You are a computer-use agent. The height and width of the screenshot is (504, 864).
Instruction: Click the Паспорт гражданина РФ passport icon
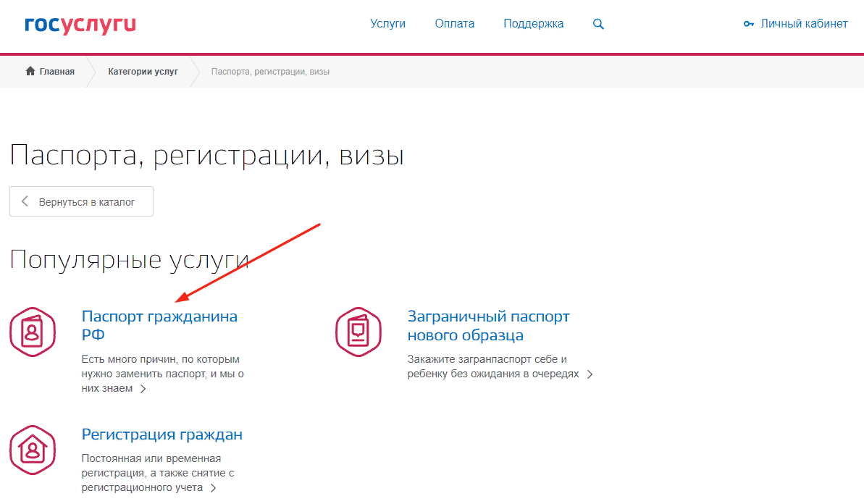(32, 332)
